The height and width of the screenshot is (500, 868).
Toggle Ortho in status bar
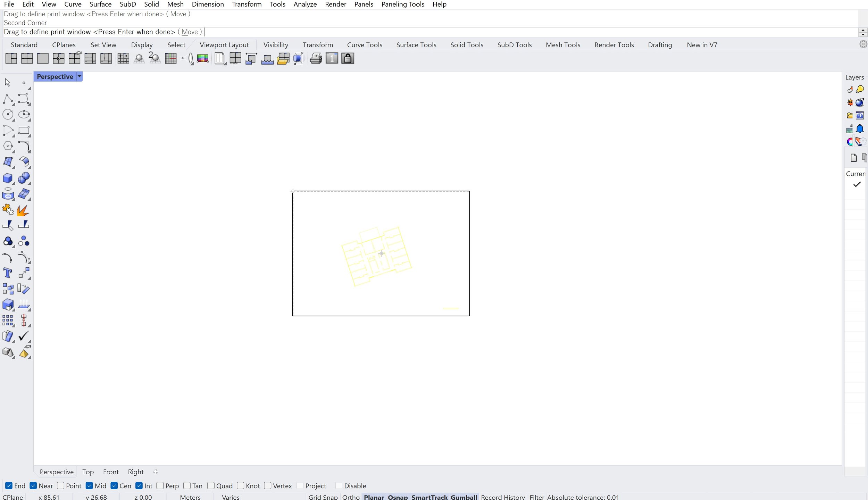click(351, 497)
